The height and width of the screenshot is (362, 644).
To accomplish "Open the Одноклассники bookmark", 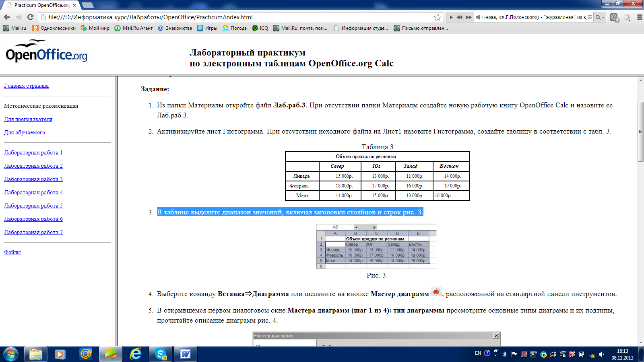I will click(54, 28).
